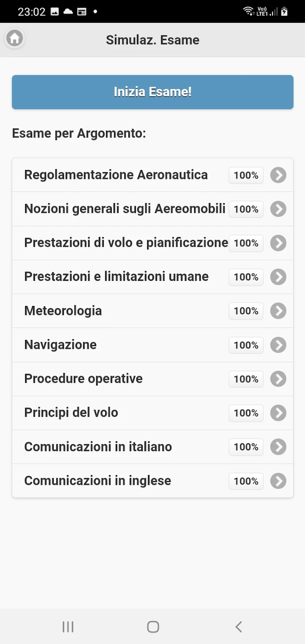This screenshot has height=644, width=305.
Task: Expand Comunicazioni in inglese chevron
Action: pos(278,481)
